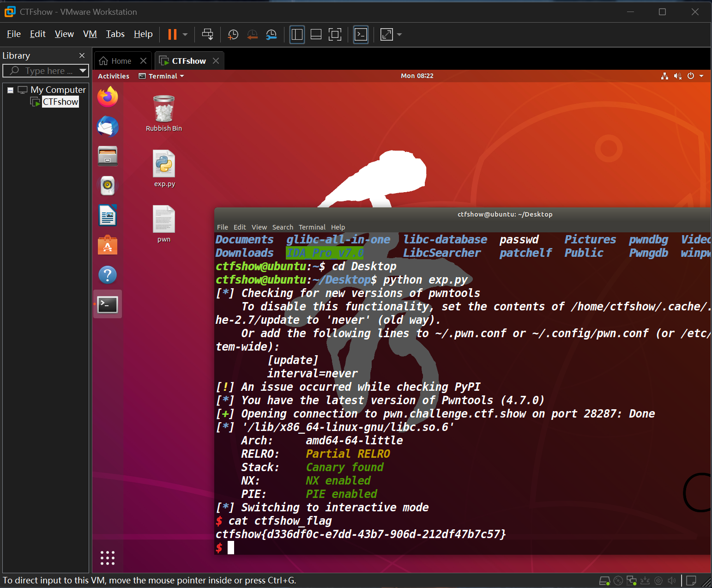
Task: Click the message log status bar icon
Action: coord(691,581)
